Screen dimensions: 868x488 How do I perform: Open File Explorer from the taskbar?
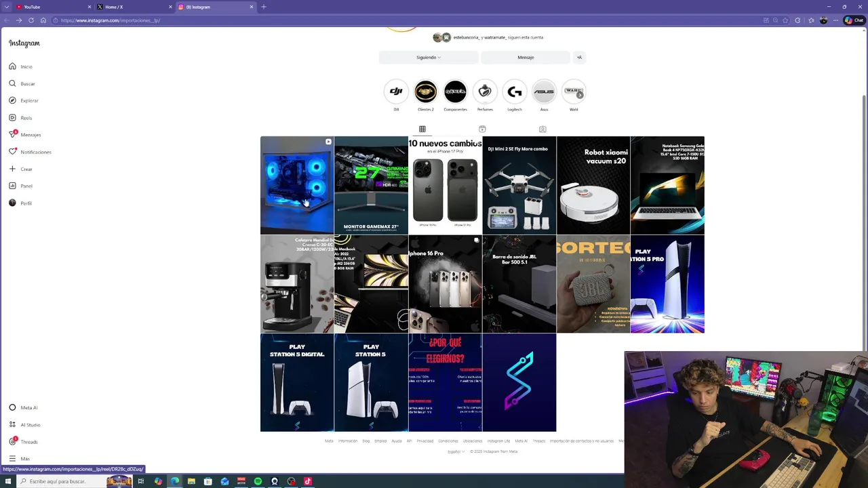pos(191,481)
